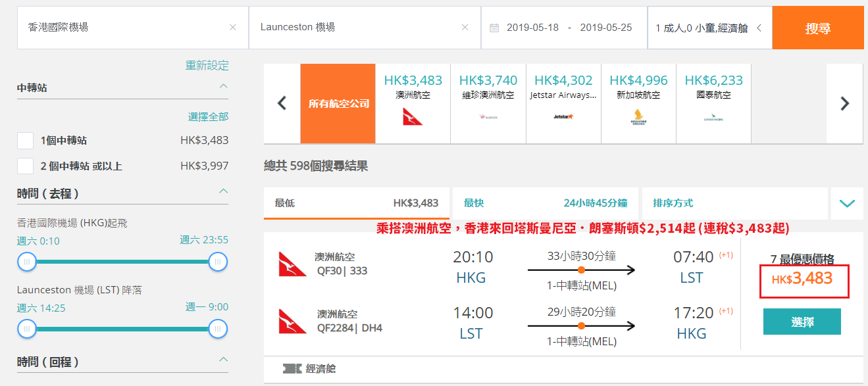
Task: Select the 所有航空公司 tab
Action: click(338, 103)
